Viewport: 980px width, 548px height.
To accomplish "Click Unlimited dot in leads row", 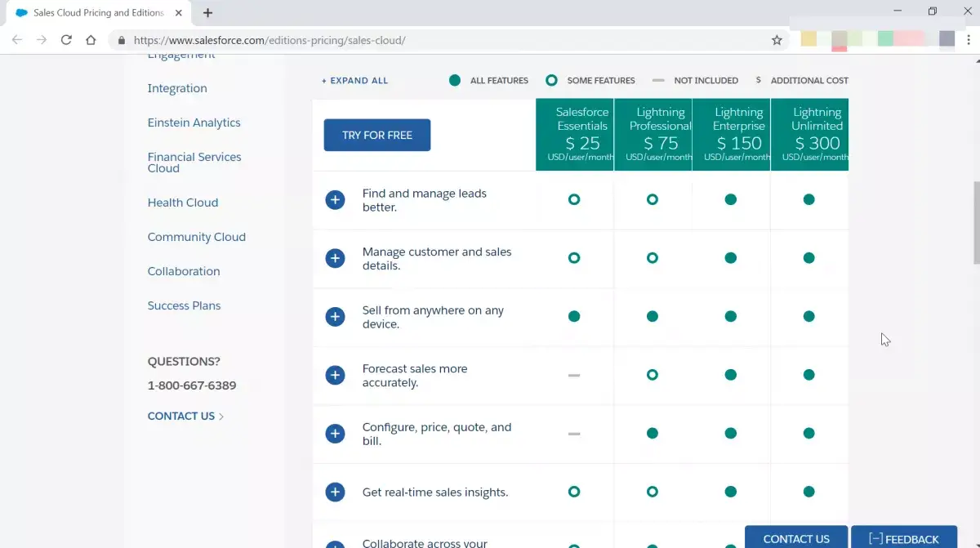I will [808, 199].
